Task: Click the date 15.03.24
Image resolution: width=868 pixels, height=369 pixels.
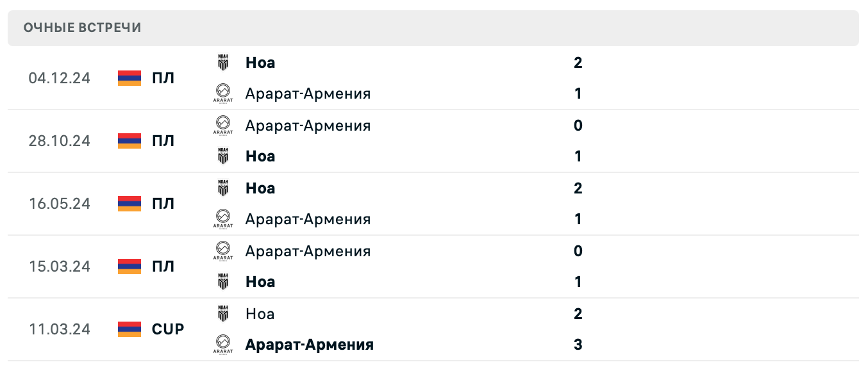Action: click(x=60, y=266)
